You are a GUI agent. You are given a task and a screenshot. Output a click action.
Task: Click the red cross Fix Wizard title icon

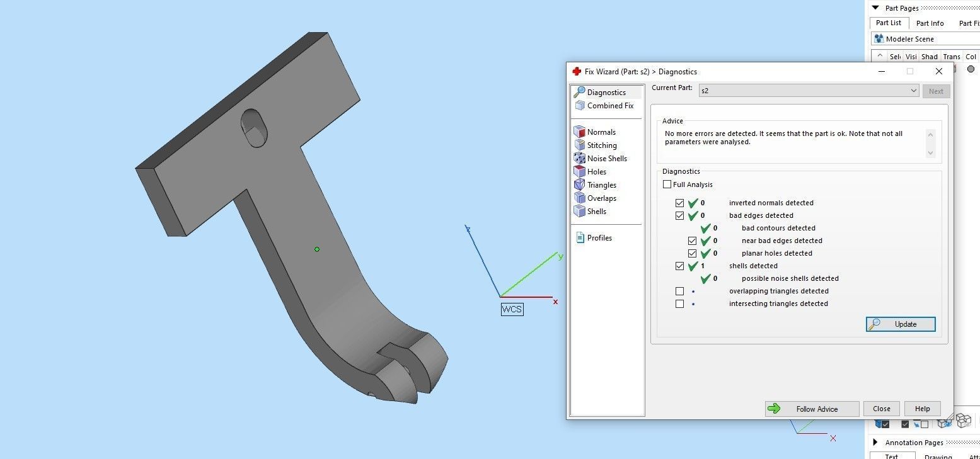pyautogui.click(x=577, y=72)
